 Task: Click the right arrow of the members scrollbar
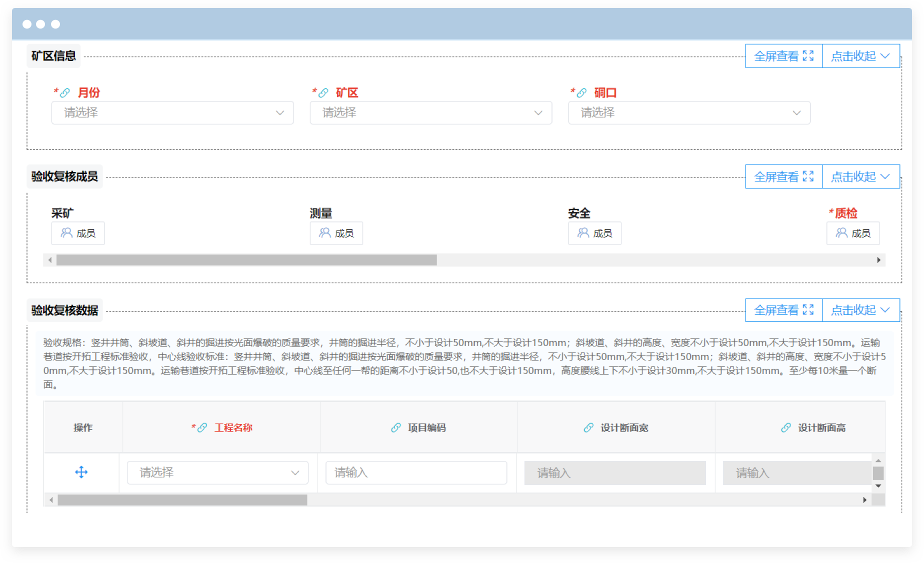(x=879, y=260)
